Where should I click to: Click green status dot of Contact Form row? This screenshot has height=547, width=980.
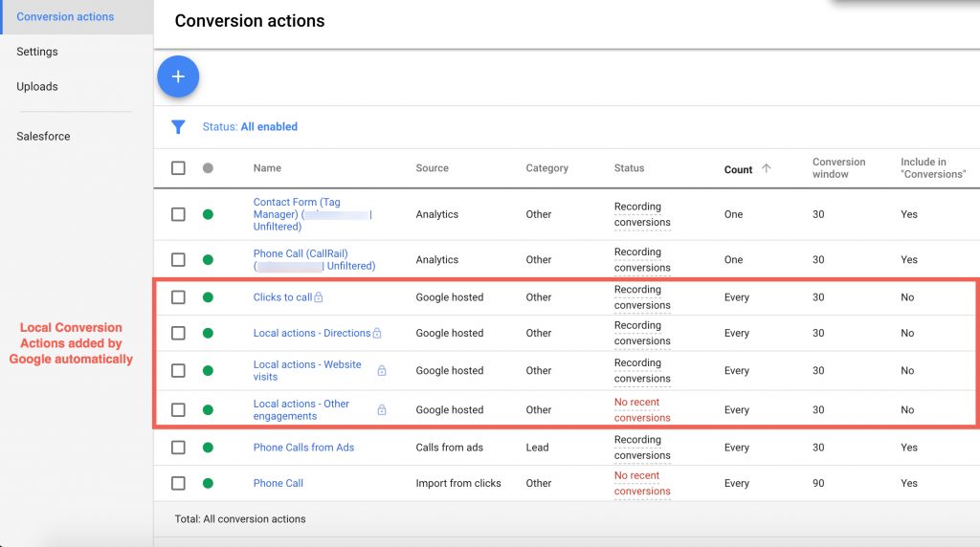click(208, 214)
